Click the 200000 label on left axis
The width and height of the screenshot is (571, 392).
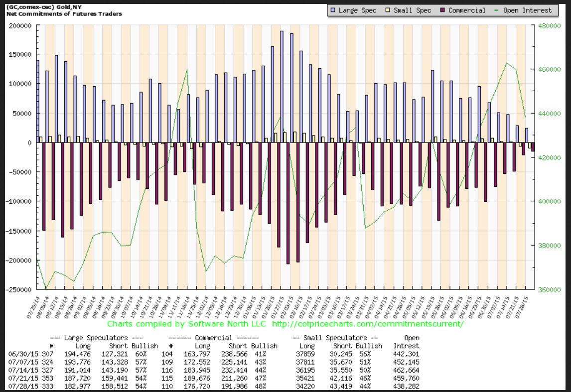(19, 25)
